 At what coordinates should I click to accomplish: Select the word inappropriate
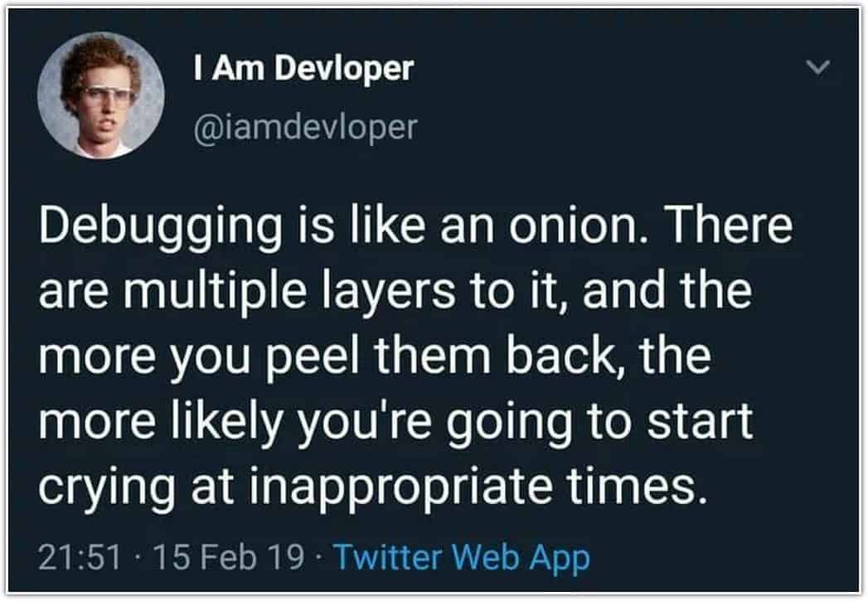(x=401, y=486)
